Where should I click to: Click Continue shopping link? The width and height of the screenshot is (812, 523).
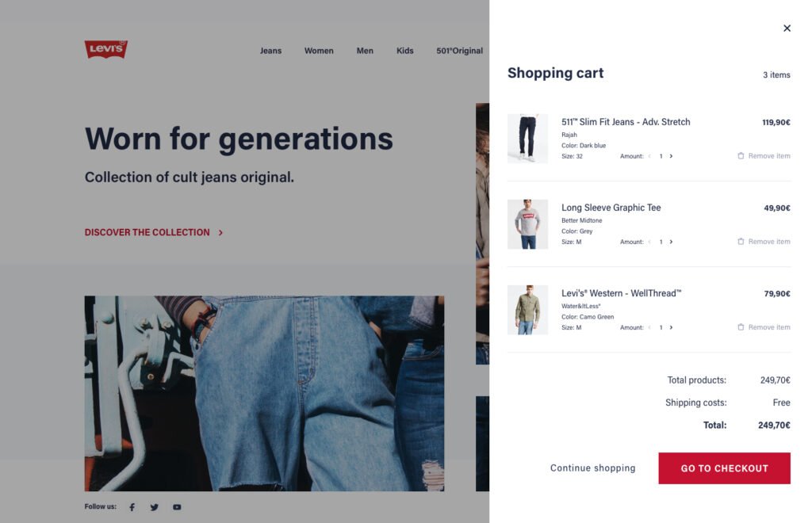tap(593, 468)
